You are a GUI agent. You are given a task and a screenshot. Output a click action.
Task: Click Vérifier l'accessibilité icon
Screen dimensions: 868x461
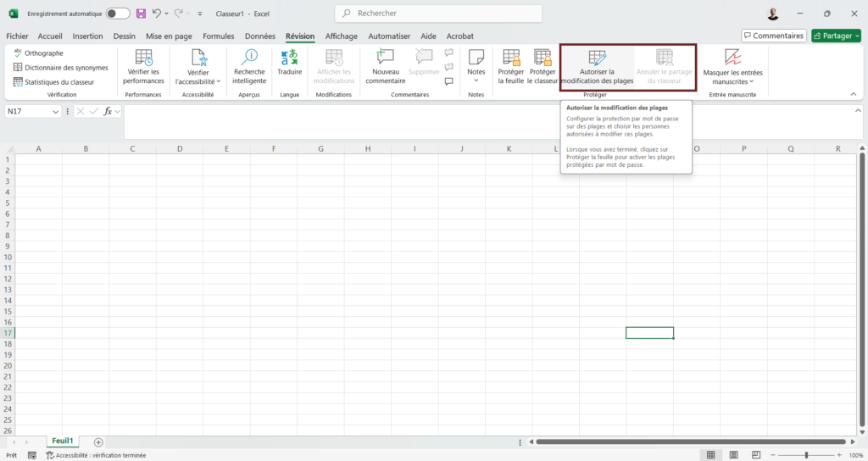point(198,58)
